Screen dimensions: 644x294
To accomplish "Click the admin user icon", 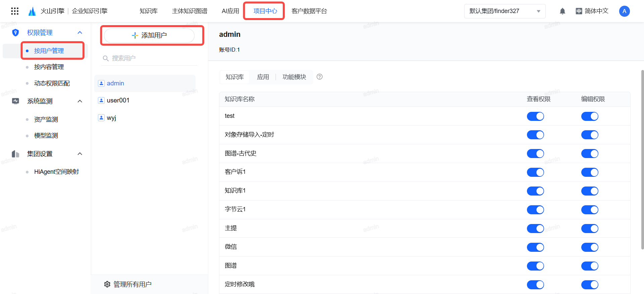I will tap(101, 83).
